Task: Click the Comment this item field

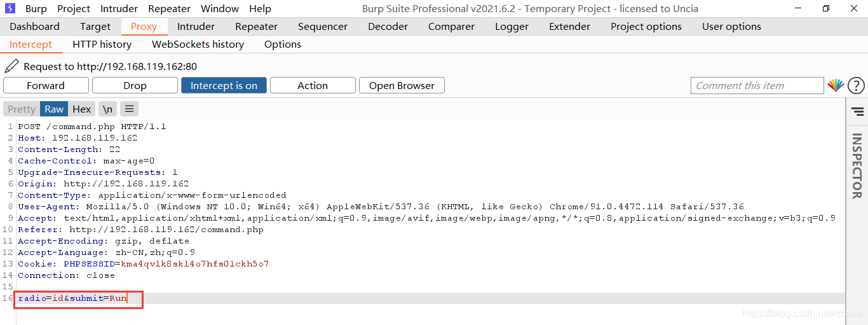Action: coord(757,85)
